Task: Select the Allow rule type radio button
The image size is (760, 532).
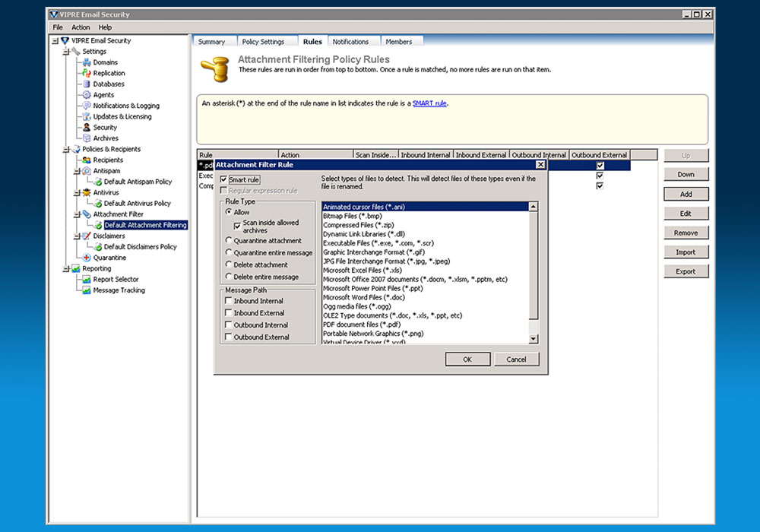Action: [x=229, y=212]
